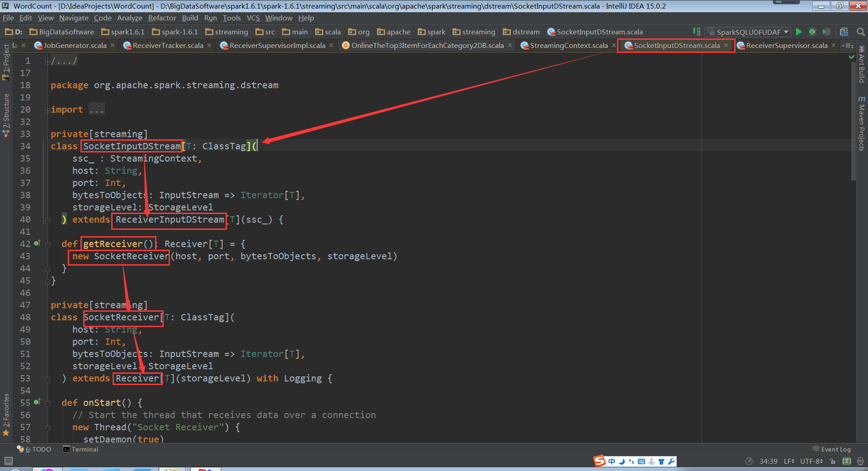The height and width of the screenshot is (471, 868).
Task: Collapse the fold marker at line 40
Action: 47,220
